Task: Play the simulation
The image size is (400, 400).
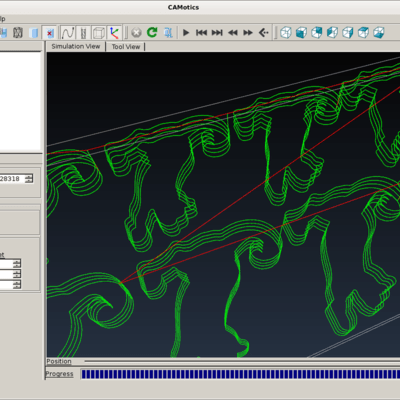Action: pos(186,33)
